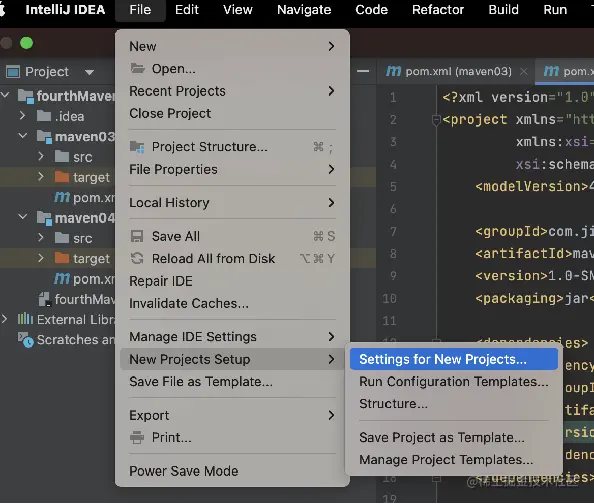Expand the .idea folder
Image resolution: width=594 pixels, height=504 pixels.
click(22, 116)
